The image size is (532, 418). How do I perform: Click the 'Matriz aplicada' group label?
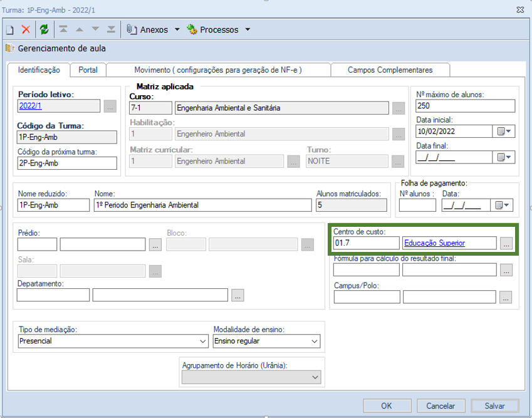165,87
